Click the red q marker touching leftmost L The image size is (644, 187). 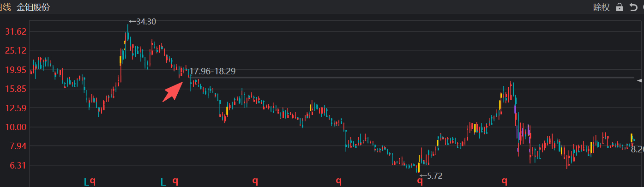[x=92, y=181]
